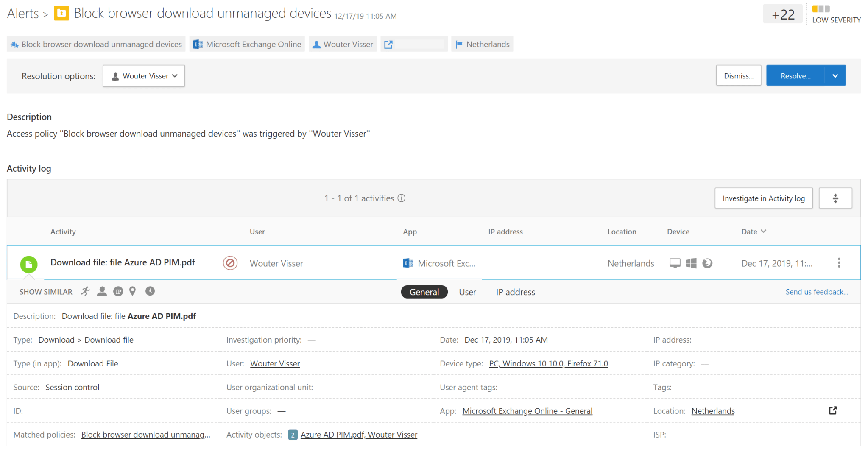868x452 pixels.
Task: Open the Resolve button's dropdown arrow
Action: [x=835, y=75]
